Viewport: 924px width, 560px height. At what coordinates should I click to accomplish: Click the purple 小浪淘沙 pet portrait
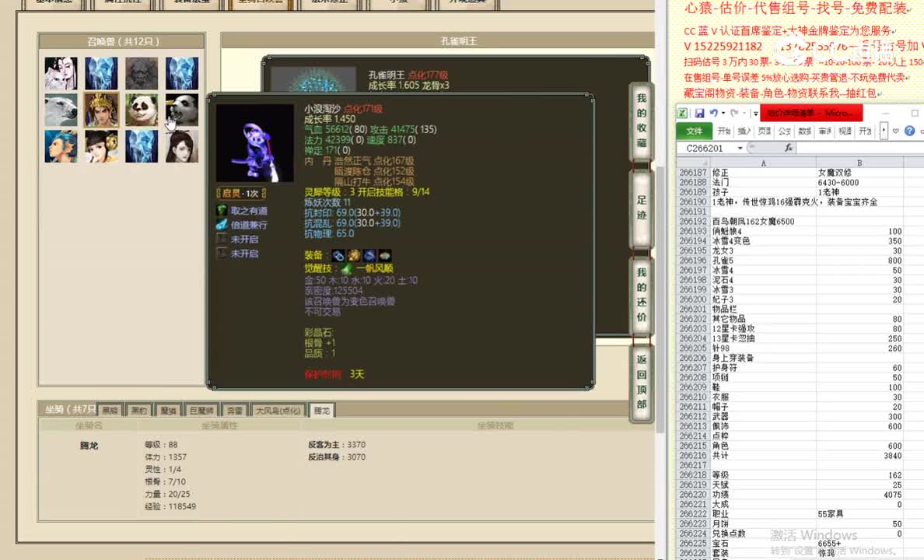pos(254,143)
